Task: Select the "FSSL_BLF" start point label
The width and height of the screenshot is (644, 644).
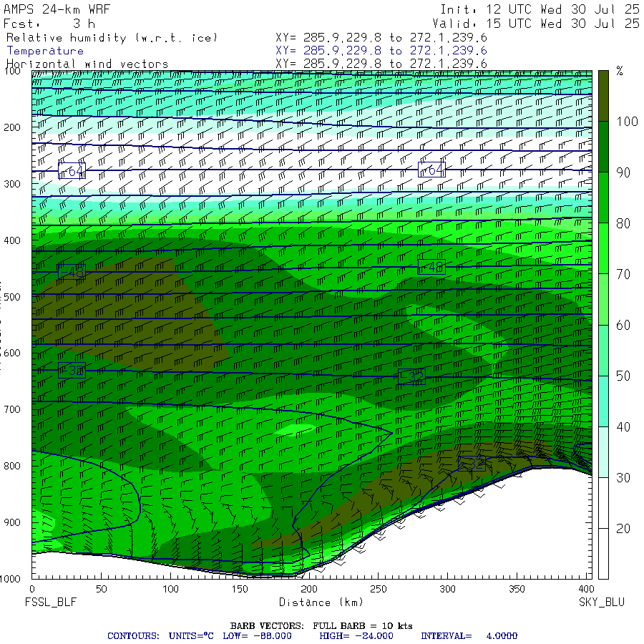Action: (x=51, y=602)
